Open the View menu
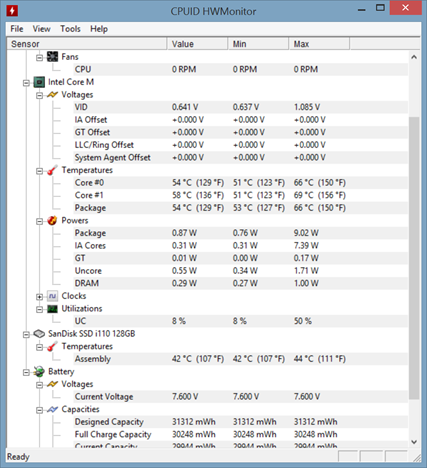Image resolution: width=427 pixels, height=468 pixels. pos(41,29)
